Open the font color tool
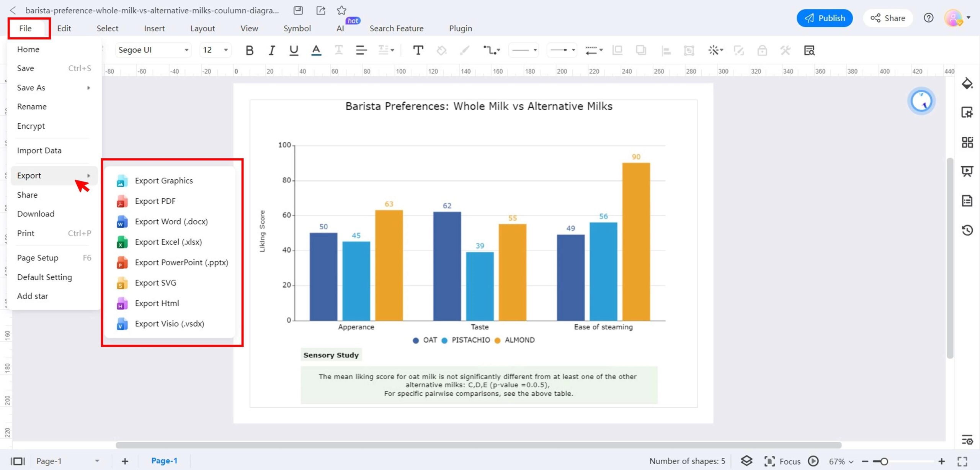Image resolution: width=980 pixels, height=470 pixels. tap(315, 50)
